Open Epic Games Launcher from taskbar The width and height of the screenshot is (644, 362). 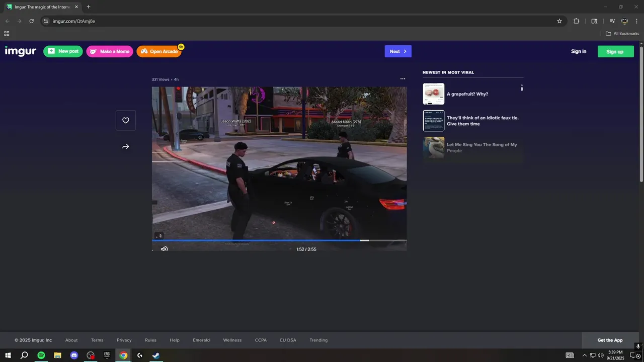(107, 355)
